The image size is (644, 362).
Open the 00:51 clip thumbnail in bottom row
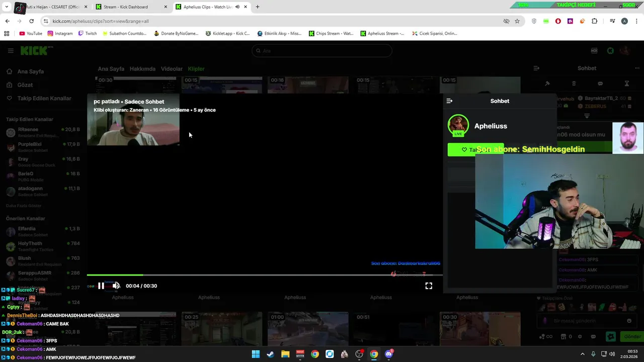(x=393, y=329)
